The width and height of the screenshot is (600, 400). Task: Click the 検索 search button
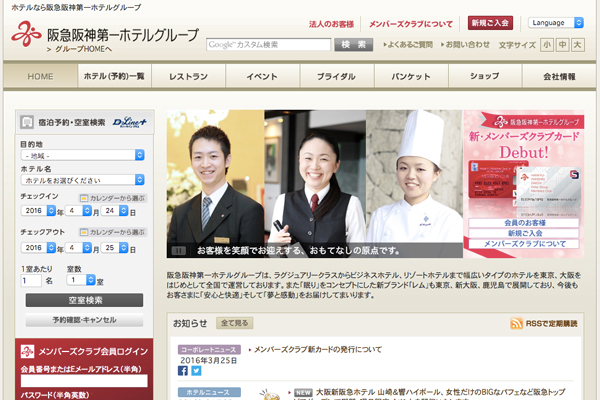click(x=354, y=45)
